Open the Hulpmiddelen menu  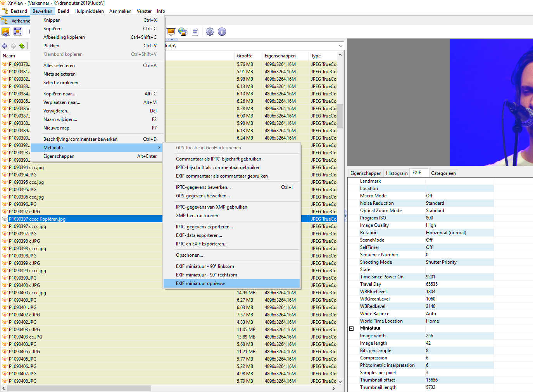click(89, 11)
